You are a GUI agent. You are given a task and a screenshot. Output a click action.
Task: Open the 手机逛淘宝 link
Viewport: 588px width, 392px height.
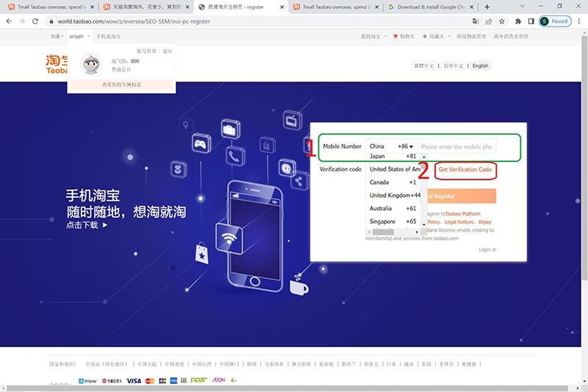tap(109, 36)
